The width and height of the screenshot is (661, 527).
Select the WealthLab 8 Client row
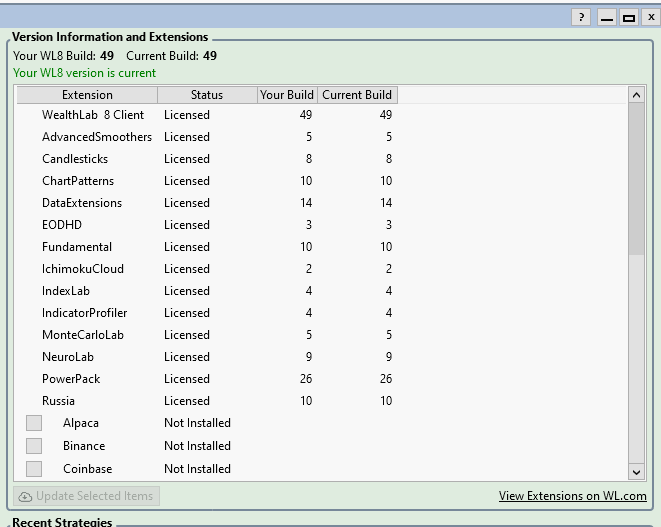[x=207, y=115]
